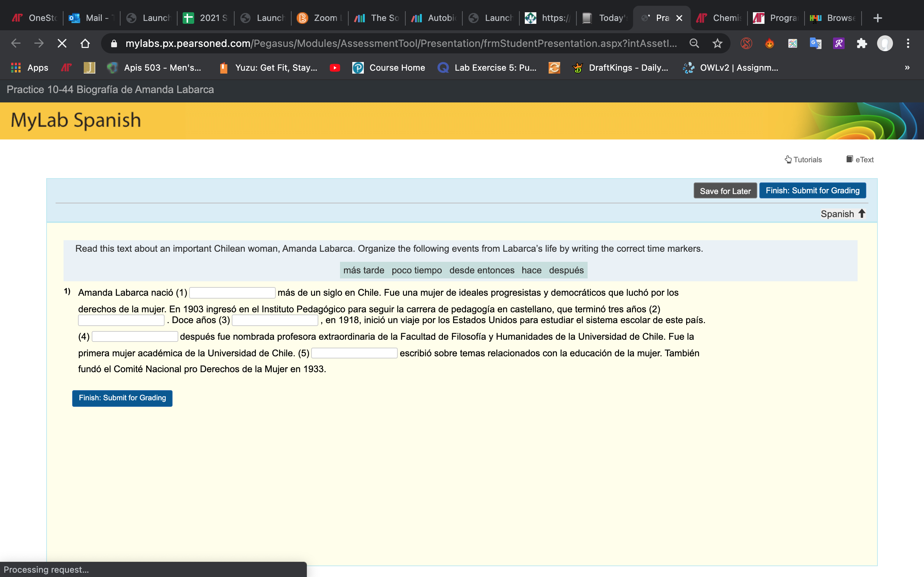Viewport: 924px width, 577px height.
Task: Click the YouTube bookmark icon
Action: [x=335, y=68]
